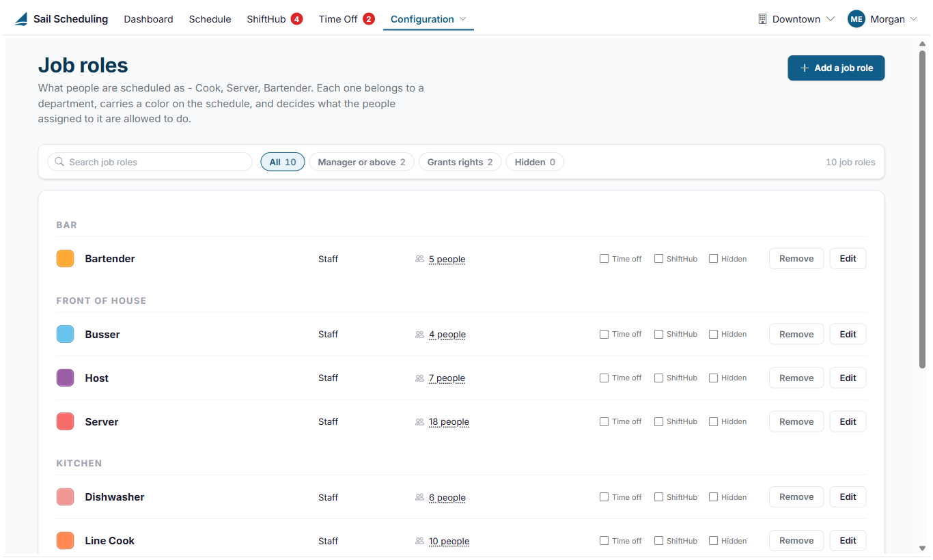The height and width of the screenshot is (560, 933).
Task: Enable Time off for Bartender
Action: (604, 259)
